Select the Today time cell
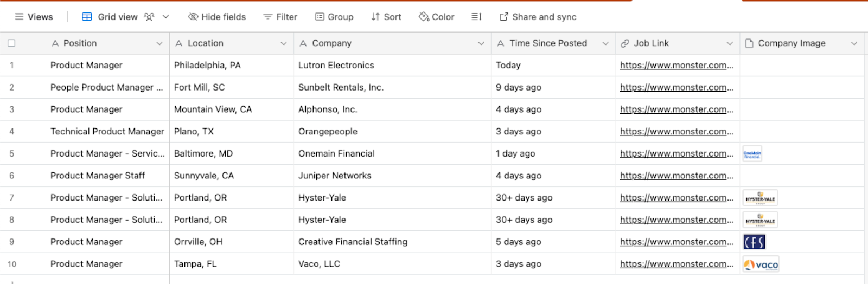The height and width of the screenshot is (284, 868). pyautogui.click(x=553, y=65)
